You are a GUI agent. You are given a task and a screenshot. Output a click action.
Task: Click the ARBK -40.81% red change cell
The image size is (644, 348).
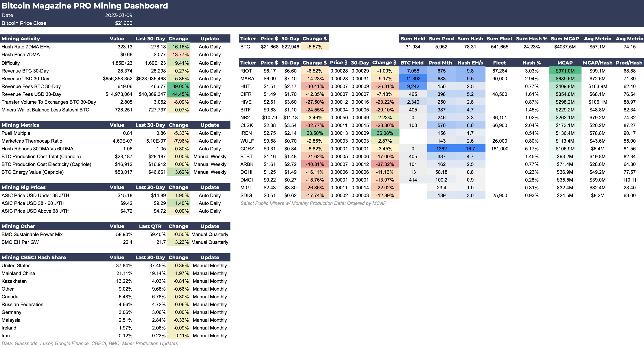coord(314,164)
